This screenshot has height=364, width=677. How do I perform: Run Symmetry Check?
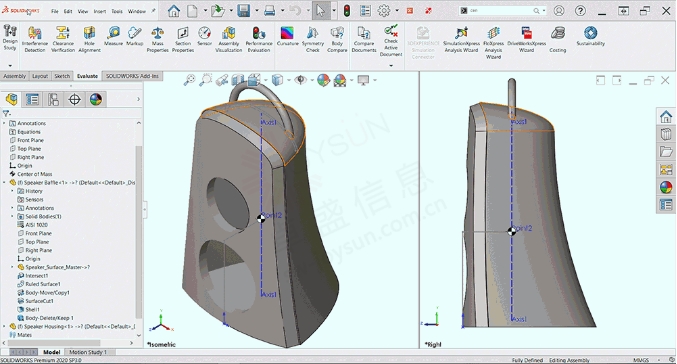[x=313, y=39]
